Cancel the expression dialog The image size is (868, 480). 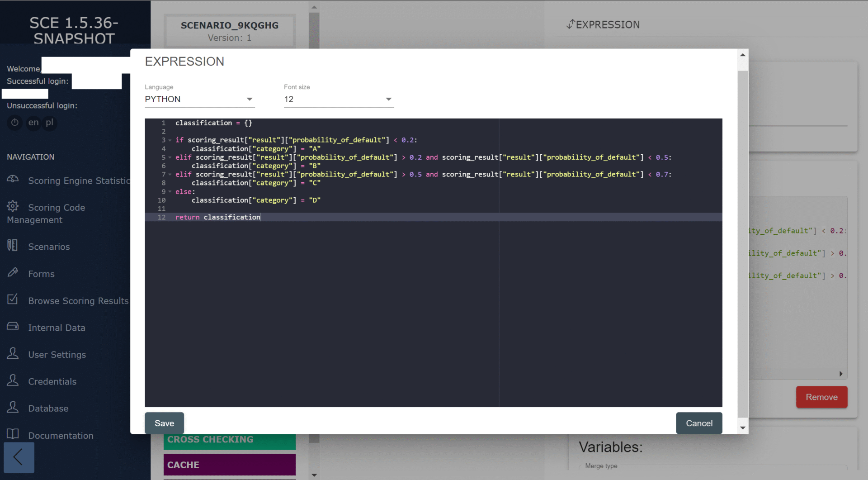tap(698, 423)
